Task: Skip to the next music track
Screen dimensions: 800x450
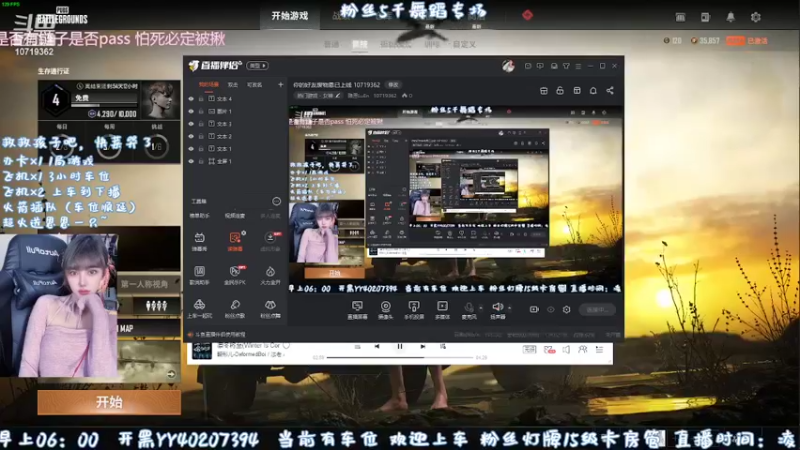Action: pos(422,346)
